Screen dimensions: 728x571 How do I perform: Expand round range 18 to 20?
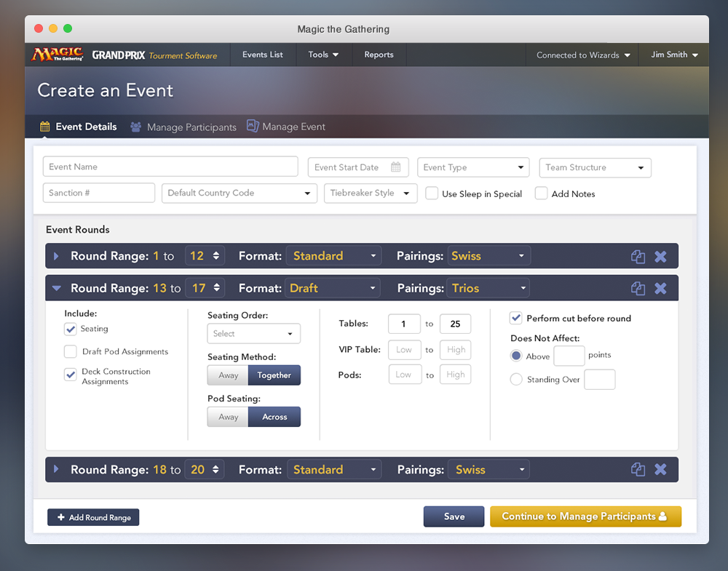56,469
